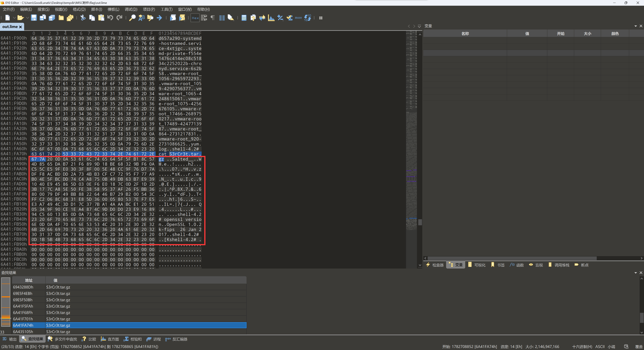Open the Histogram chart icon

[x=271, y=18]
